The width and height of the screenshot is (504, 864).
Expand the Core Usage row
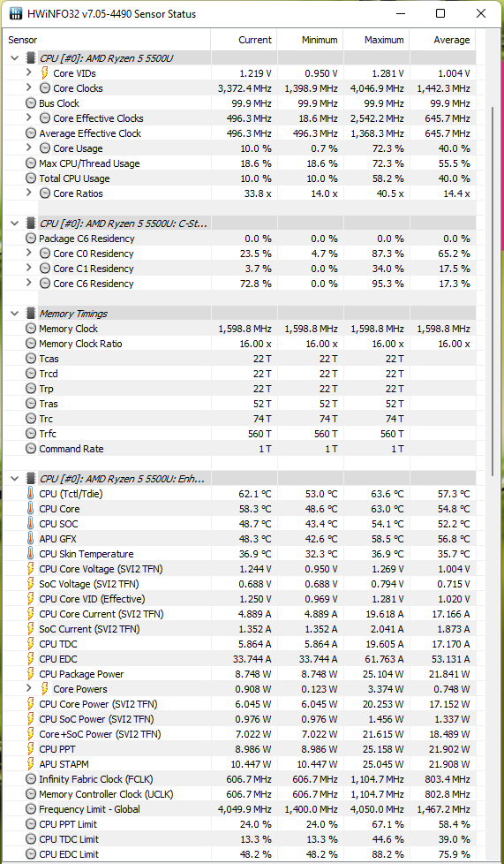pyautogui.click(x=29, y=148)
